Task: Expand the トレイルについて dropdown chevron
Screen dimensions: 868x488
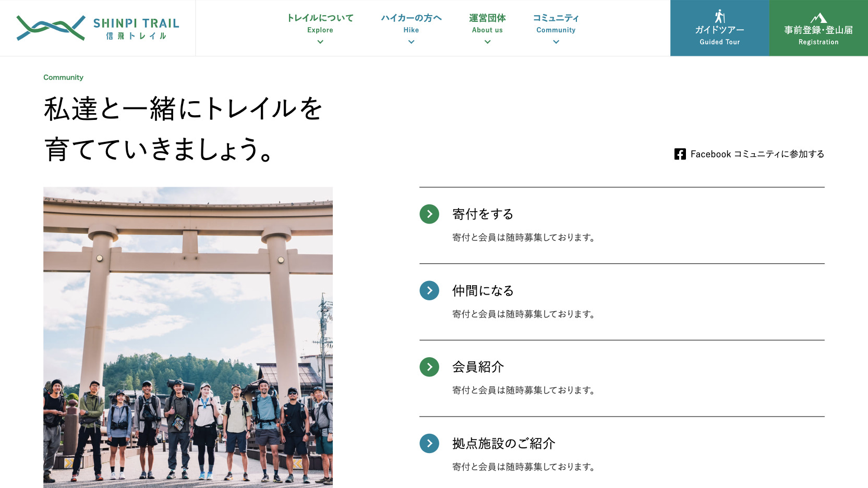Action: click(320, 41)
